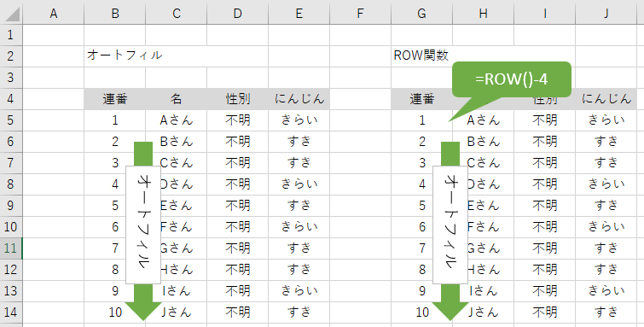Click きらい in cell E13

299,291
